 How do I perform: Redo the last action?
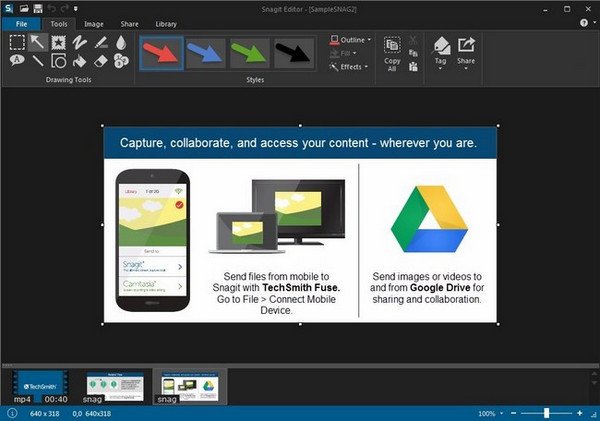[x=64, y=8]
